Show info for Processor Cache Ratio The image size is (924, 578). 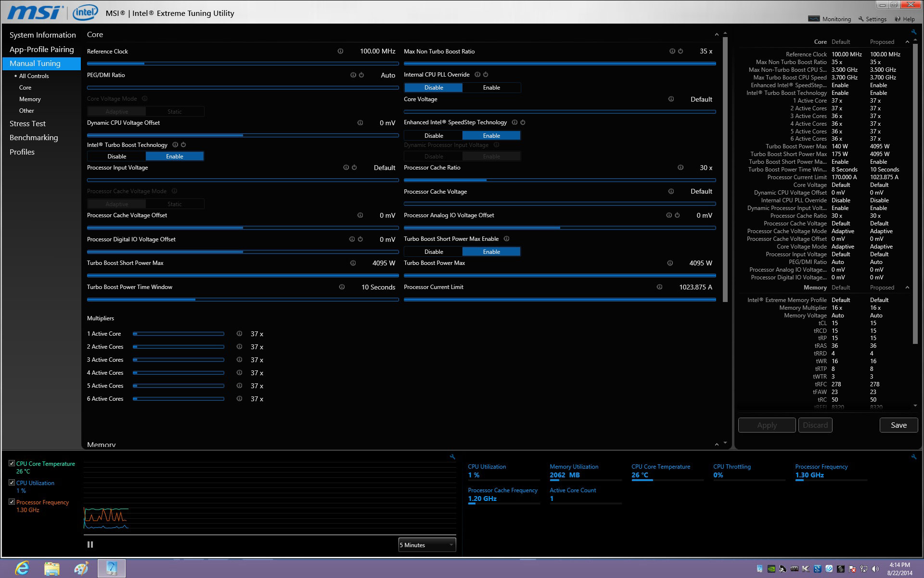(x=680, y=168)
